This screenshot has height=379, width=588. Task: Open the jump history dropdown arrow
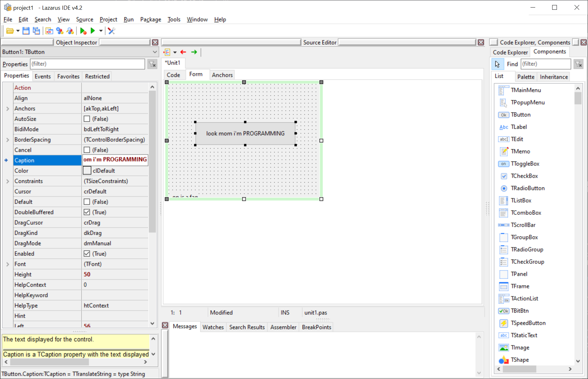pos(175,52)
